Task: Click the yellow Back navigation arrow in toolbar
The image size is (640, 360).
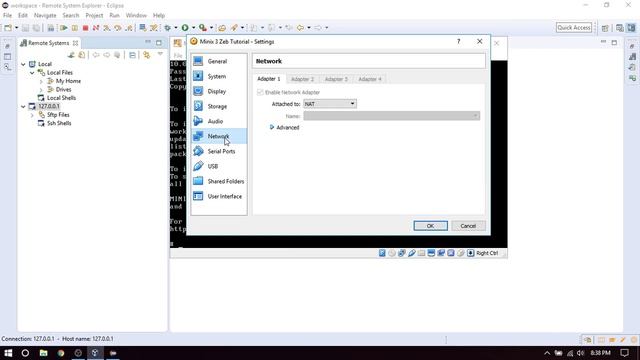Action: point(300,28)
